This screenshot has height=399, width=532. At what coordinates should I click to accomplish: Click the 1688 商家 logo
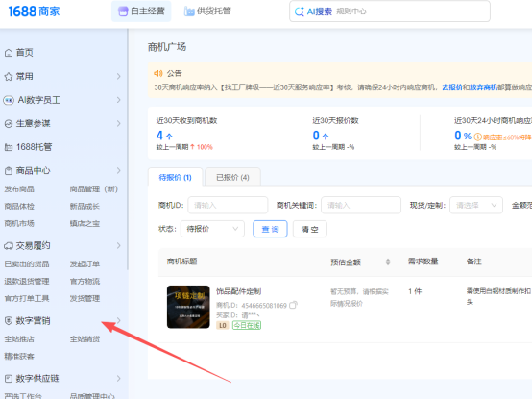point(34,12)
